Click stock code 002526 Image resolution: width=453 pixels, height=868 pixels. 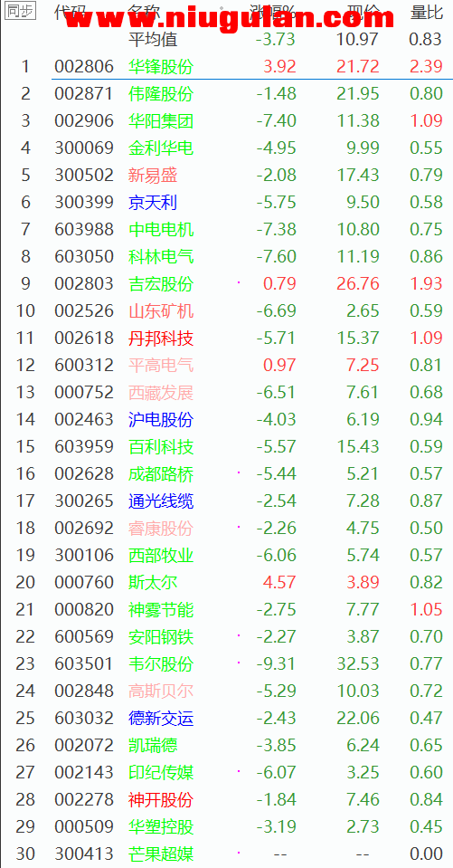tap(84, 311)
